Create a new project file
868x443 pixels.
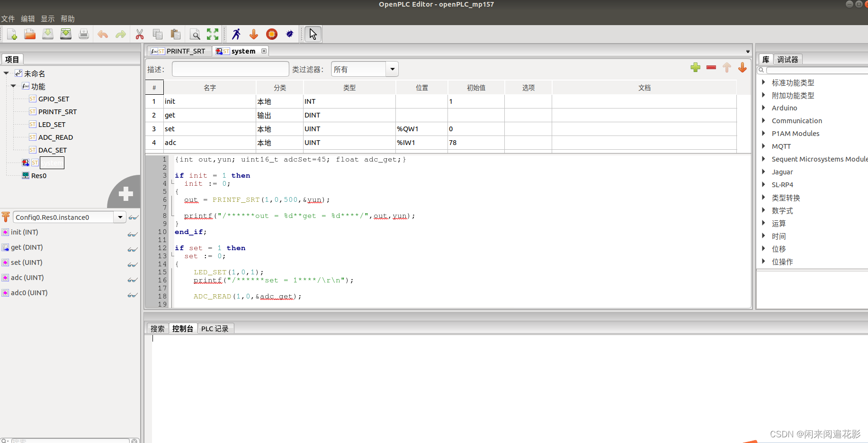coord(11,34)
